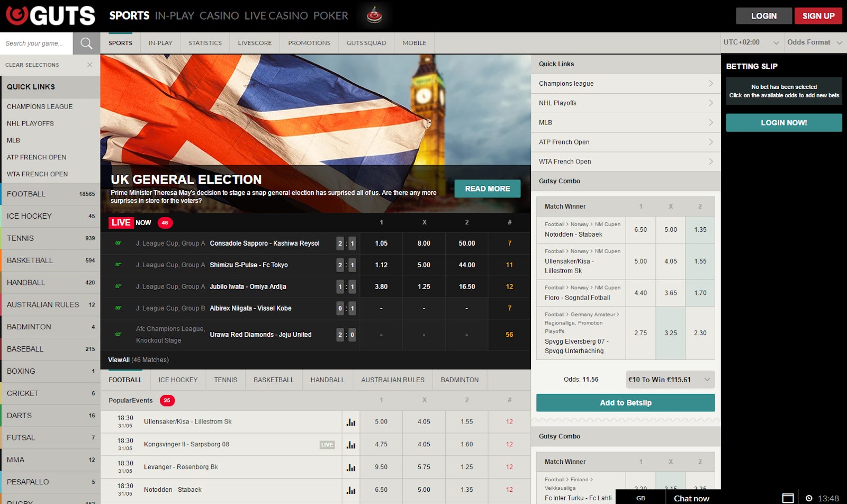
Task: Open the Odds Format dropdown
Action: (x=814, y=42)
